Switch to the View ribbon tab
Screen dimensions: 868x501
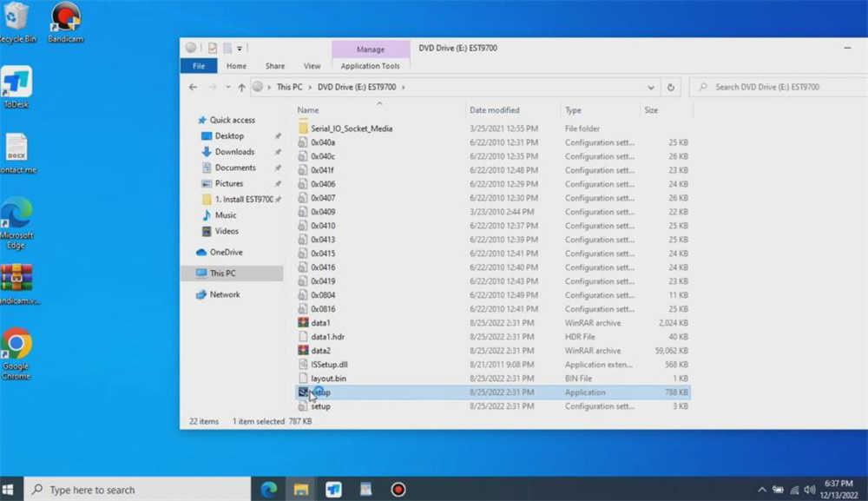click(x=312, y=66)
